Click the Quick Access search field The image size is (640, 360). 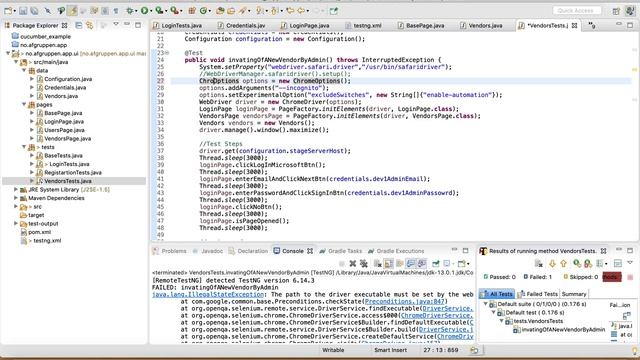577,10
